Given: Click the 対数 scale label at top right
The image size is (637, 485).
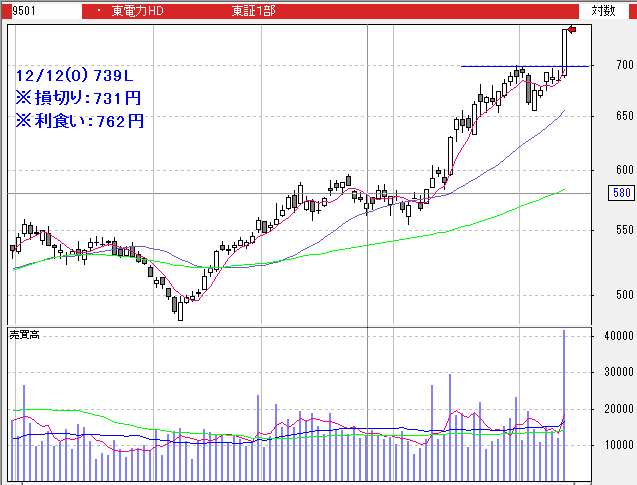Looking at the screenshot, I should (x=603, y=10).
